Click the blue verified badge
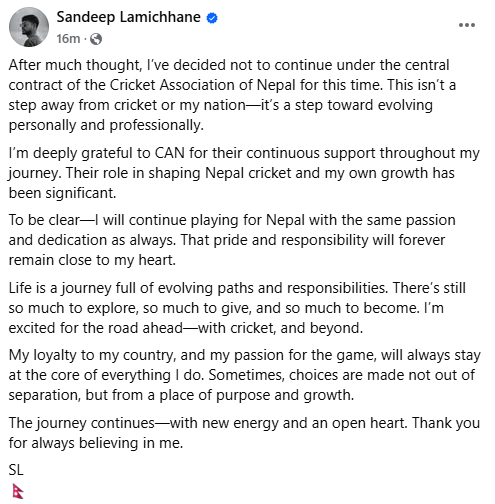 [x=212, y=18]
